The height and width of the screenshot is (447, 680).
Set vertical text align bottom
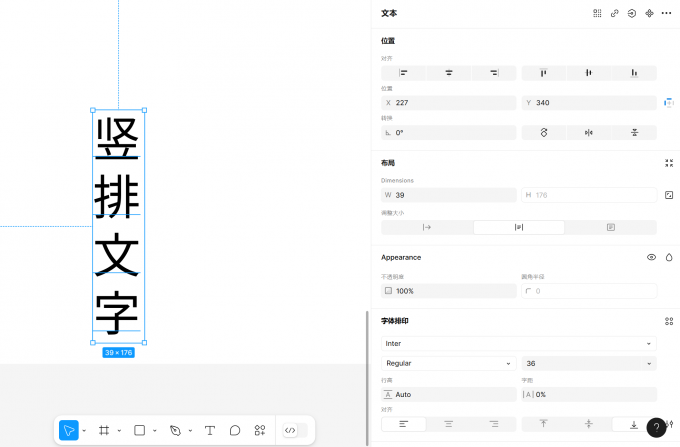pos(634,424)
